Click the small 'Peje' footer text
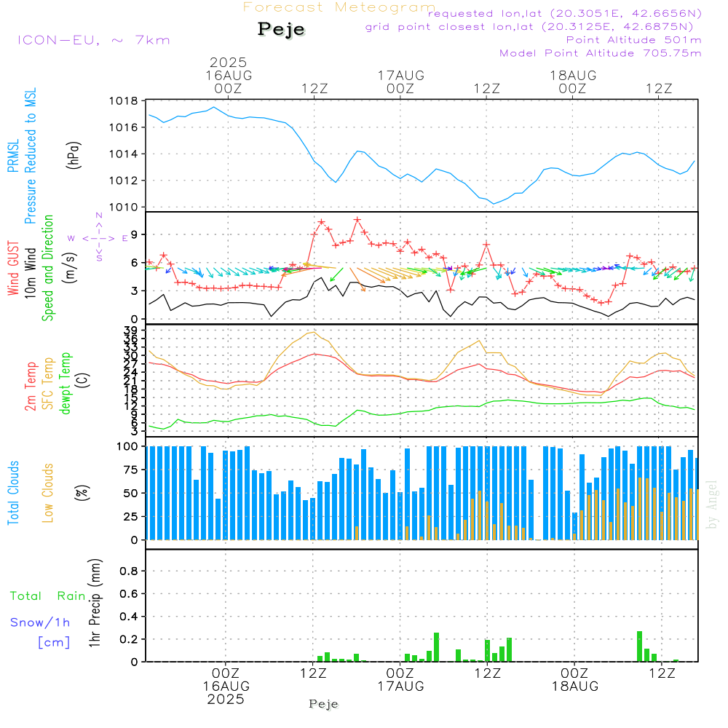Image resolution: width=728 pixels, height=728 pixels. pos(324,704)
